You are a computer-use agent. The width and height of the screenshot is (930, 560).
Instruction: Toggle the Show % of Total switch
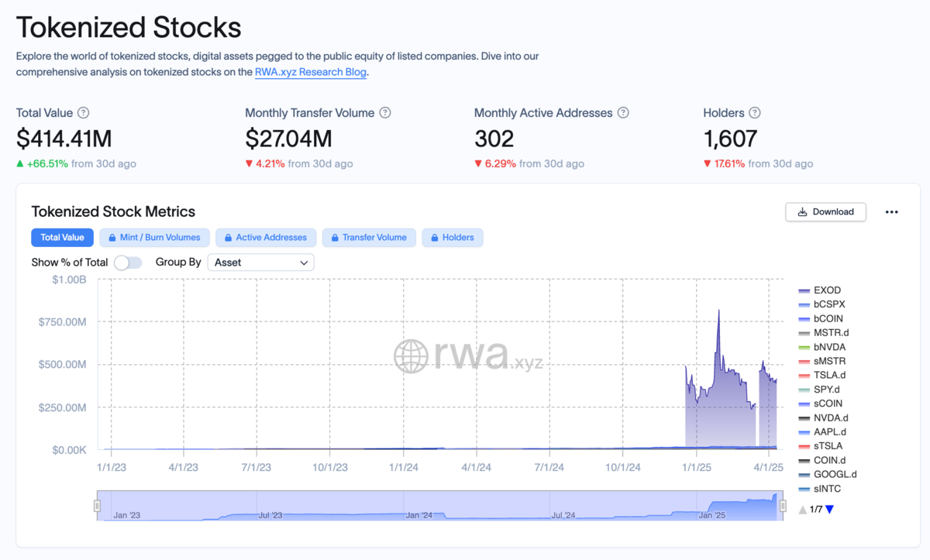pos(128,263)
